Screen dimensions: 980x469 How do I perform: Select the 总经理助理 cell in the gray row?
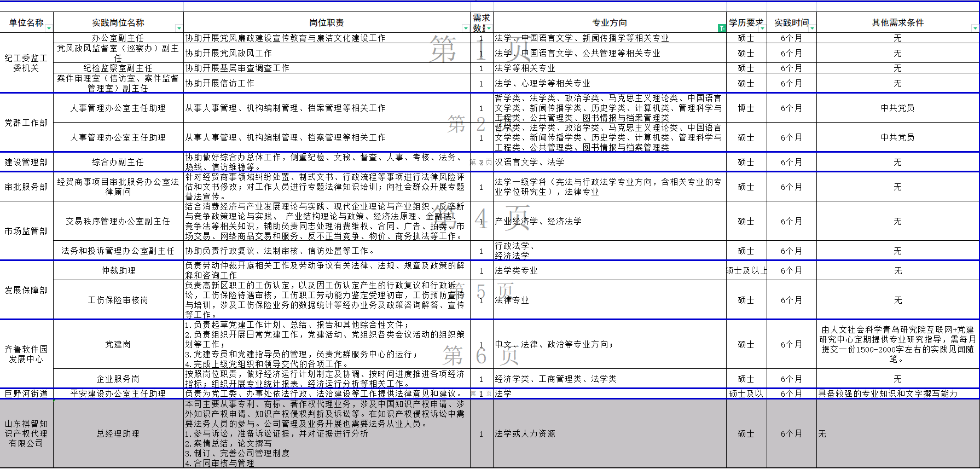118,433
